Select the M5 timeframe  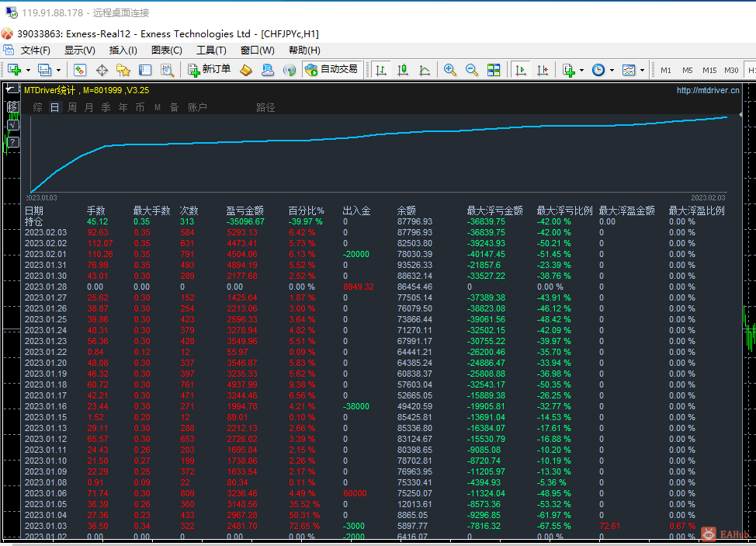(x=687, y=70)
